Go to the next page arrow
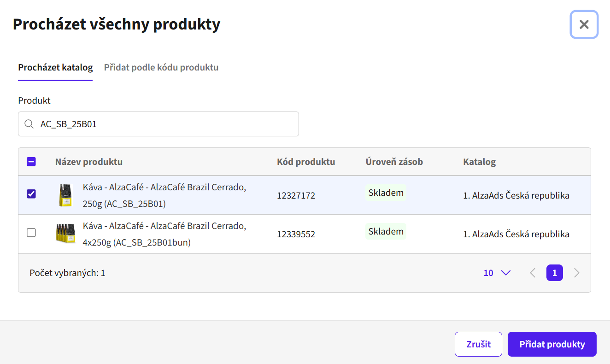Image resolution: width=610 pixels, height=364 pixels. [x=576, y=273]
